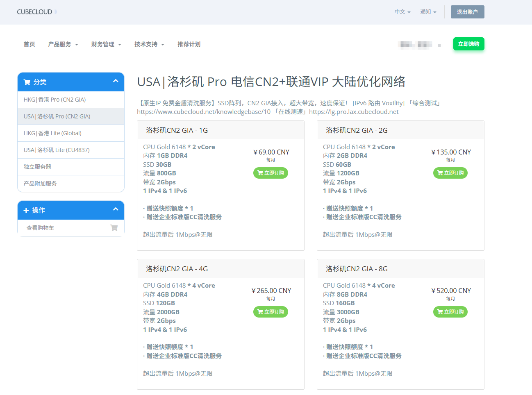Select USA|洛杉矶 Pro (CN2 GIA) category

pos(71,116)
